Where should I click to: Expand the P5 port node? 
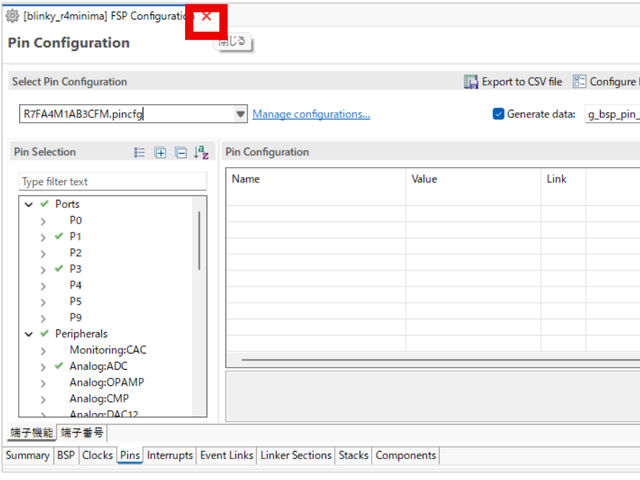(x=43, y=302)
